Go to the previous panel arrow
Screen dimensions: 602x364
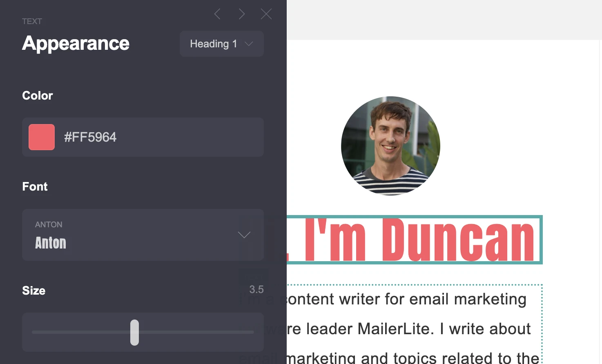(217, 14)
